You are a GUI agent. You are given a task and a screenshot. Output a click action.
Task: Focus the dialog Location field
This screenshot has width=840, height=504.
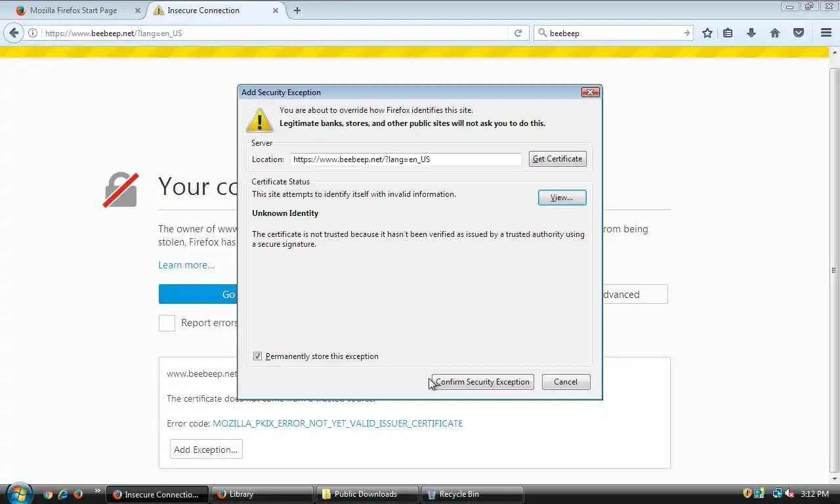click(406, 159)
